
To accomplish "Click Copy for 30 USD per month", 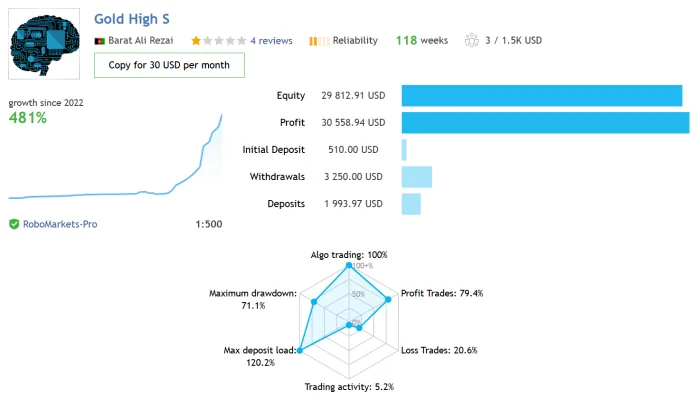I will tap(169, 65).
